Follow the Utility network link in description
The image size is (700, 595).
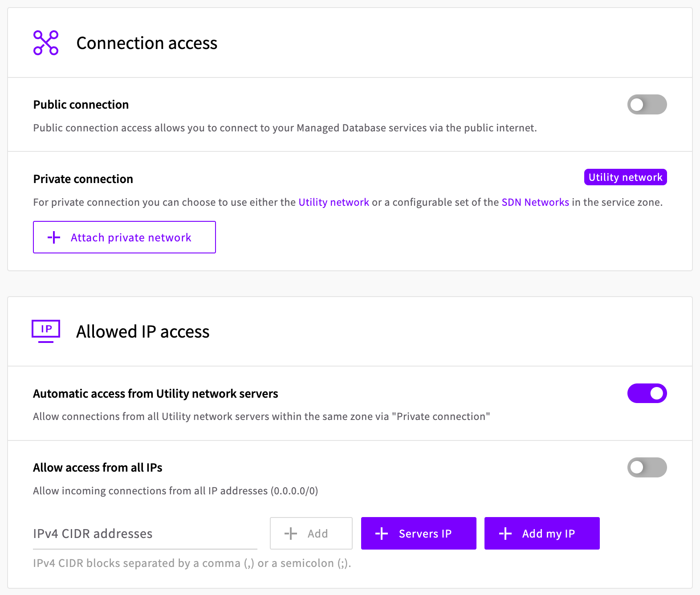[334, 202]
